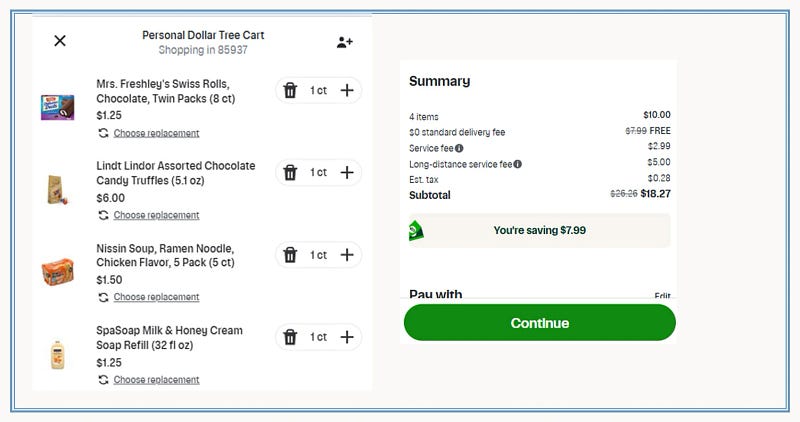Choose replacement for Lindt Truffles
The image size is (800, 422).
[156, 215]
